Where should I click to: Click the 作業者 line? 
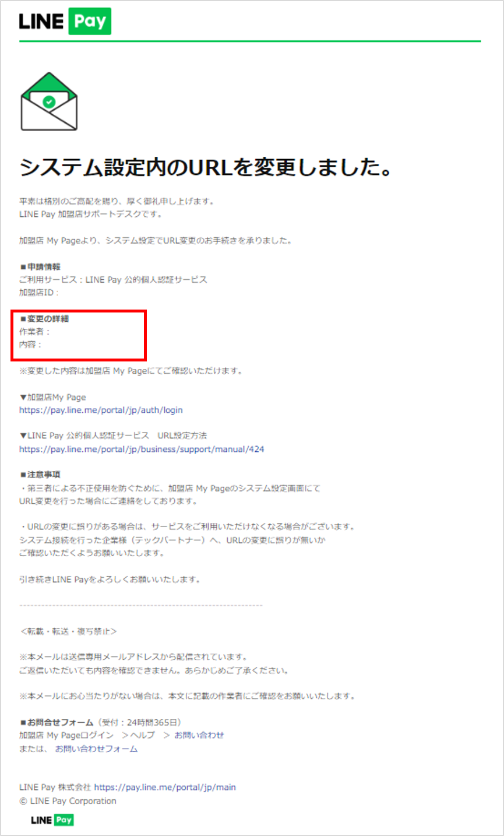pos(34,332)
